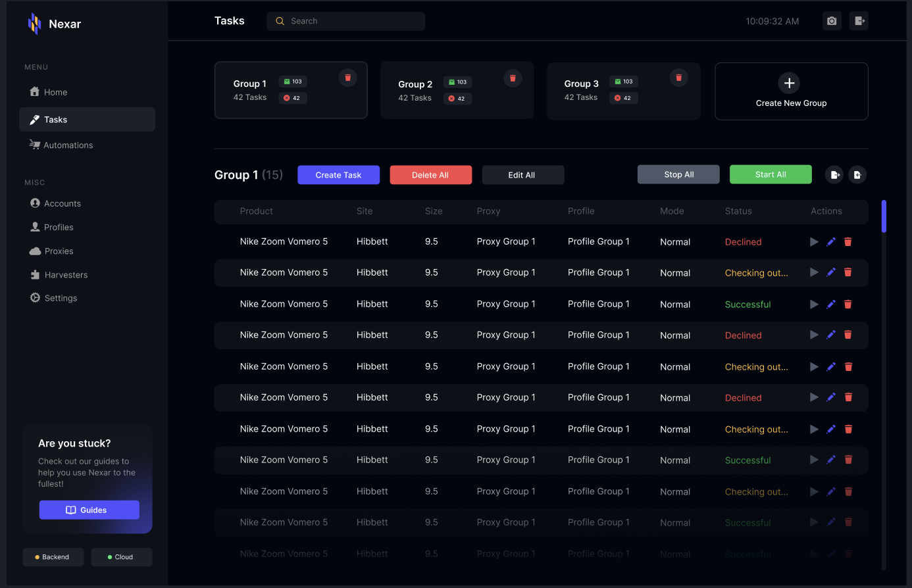Log out using the top-right exit icon
The image size is (912, 588).
click(x=859, y=21)
